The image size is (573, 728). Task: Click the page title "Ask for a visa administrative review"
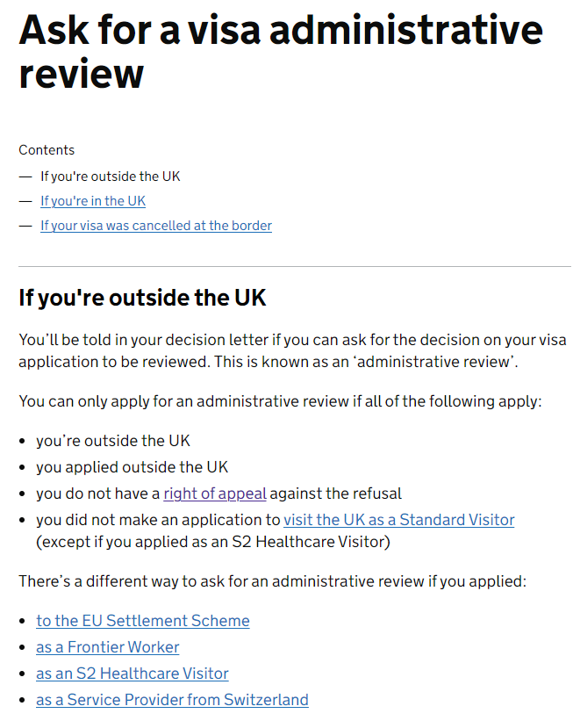[280, 52]
